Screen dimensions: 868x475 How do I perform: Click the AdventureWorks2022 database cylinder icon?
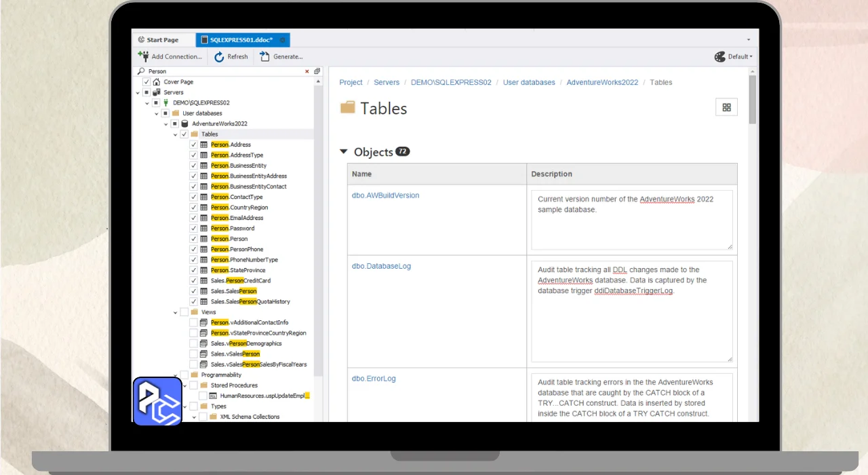click(185, 123)
